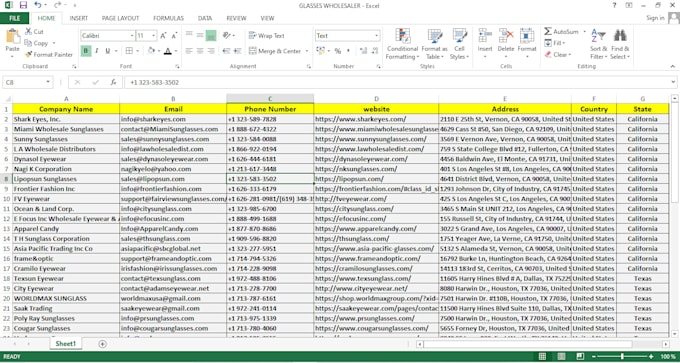Add a new sheet with the plus icon

(102, 344)
